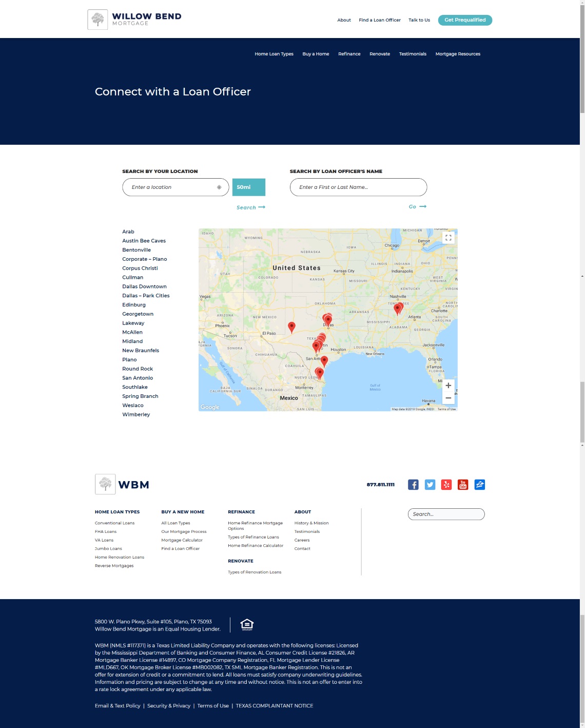Click the Get Prequalified button
The height and width of the screenshot is (728, 585).
click(x=465, y=20)
